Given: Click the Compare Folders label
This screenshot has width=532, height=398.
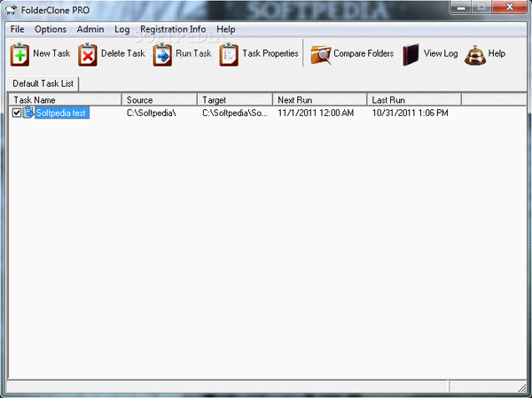Looking at the screenshot, I should (364, 53).
